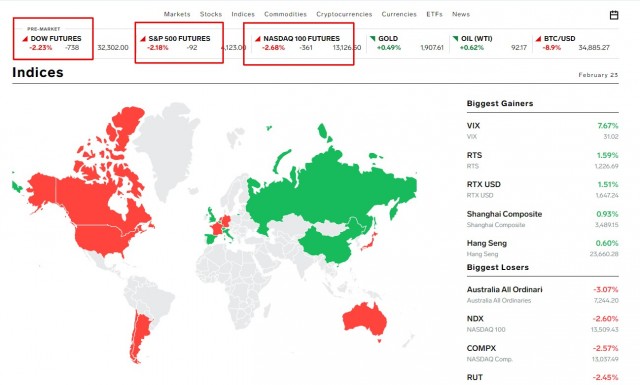Select Japan on the world map

pos(370,242)
